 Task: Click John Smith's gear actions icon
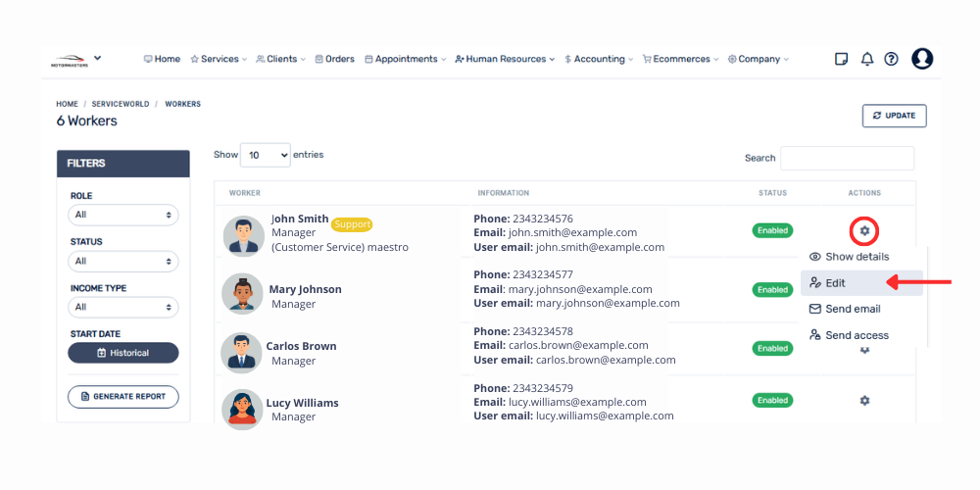pos(864,231)
